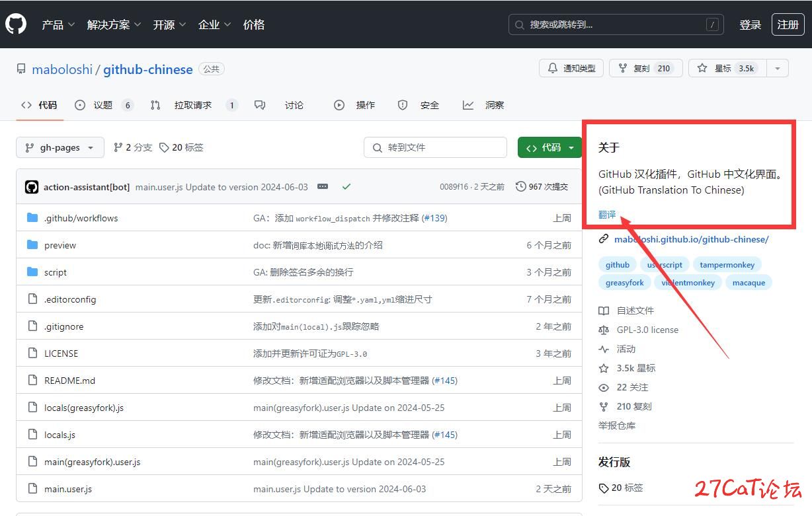
Task: View the 967 次提交 commit history
Action: pos(542,187)
